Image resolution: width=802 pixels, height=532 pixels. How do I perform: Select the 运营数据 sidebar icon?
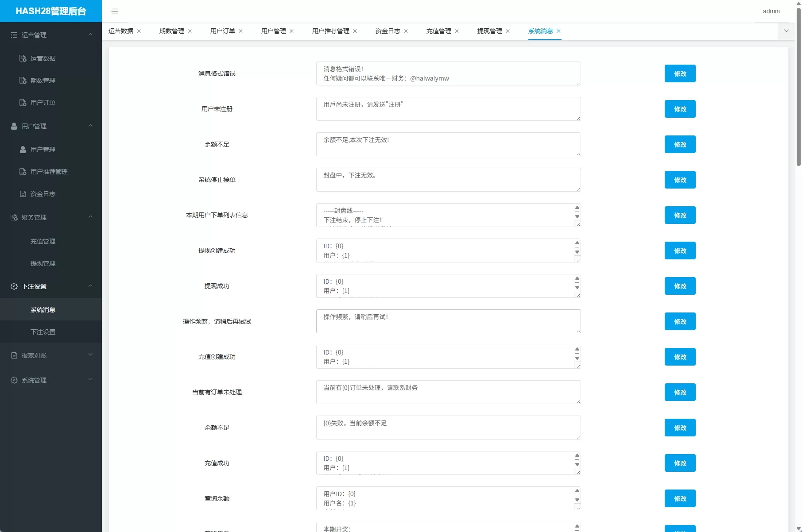[x=23, y=58]
